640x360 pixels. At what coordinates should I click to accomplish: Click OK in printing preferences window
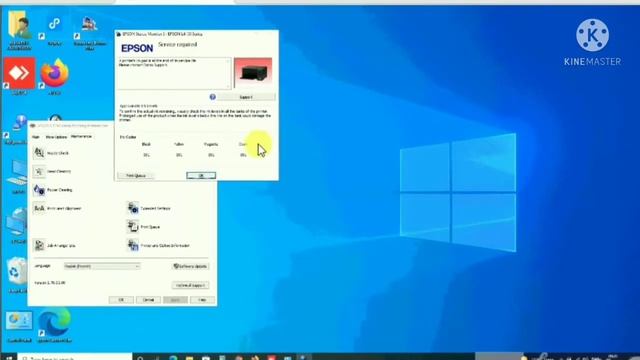click(121, 300)
